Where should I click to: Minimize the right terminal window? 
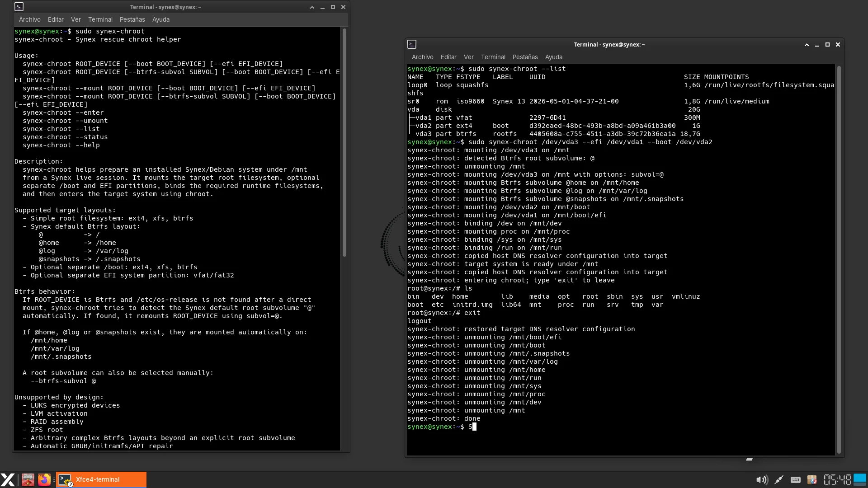[x=817, y=45]
